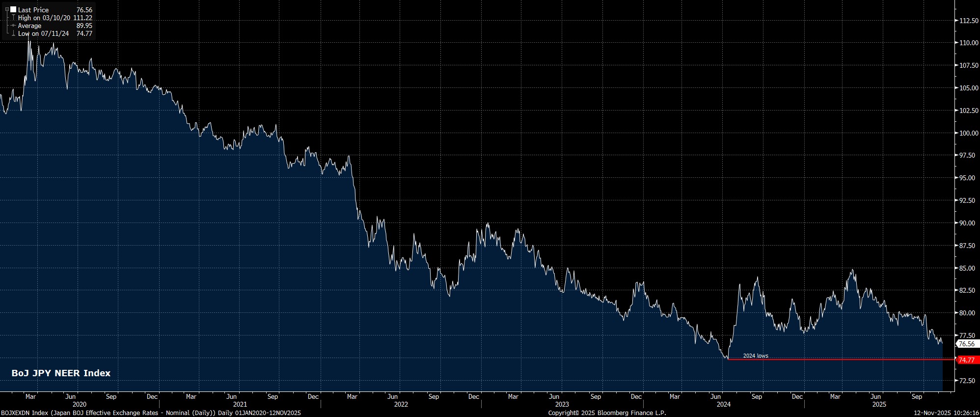Click the 112.50 tick on price axis

pyautogui.click(x=966, y=21)
